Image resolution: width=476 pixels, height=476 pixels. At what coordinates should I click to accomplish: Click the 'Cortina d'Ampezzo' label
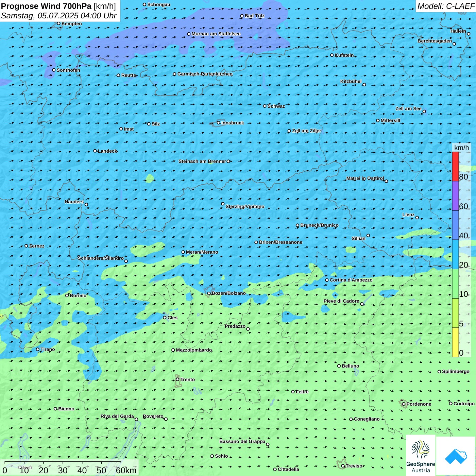[351, 280]
